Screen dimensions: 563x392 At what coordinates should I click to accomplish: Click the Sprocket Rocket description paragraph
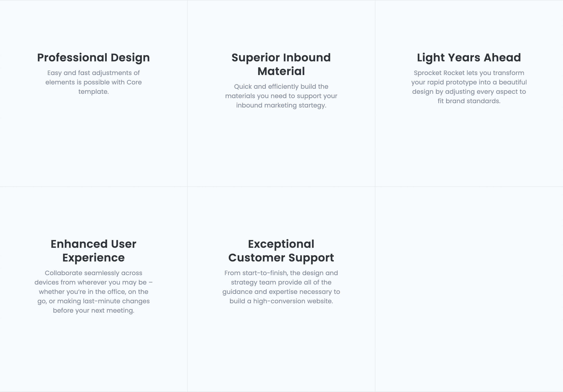click(x=469, y=87)
